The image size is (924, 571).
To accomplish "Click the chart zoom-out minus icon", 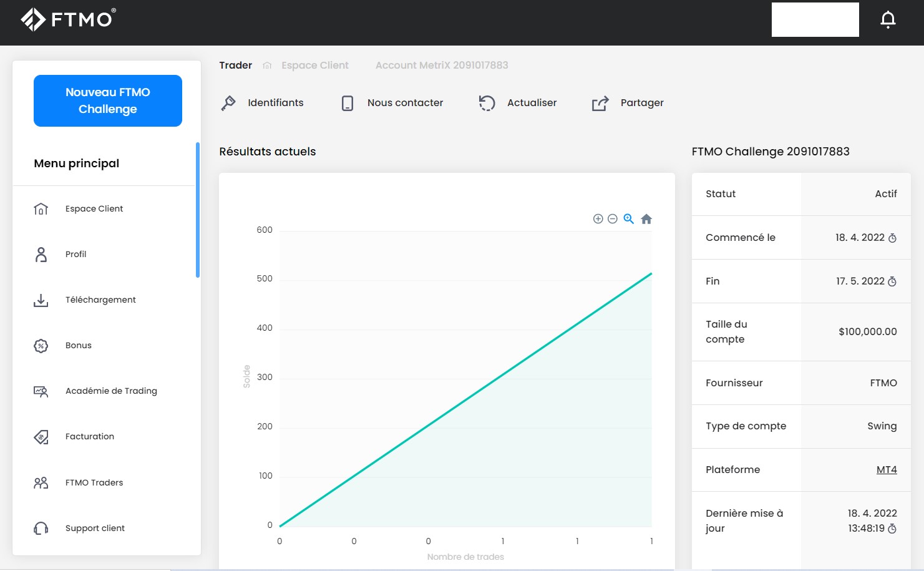I will pyautogui.click(x=613, y=219).
